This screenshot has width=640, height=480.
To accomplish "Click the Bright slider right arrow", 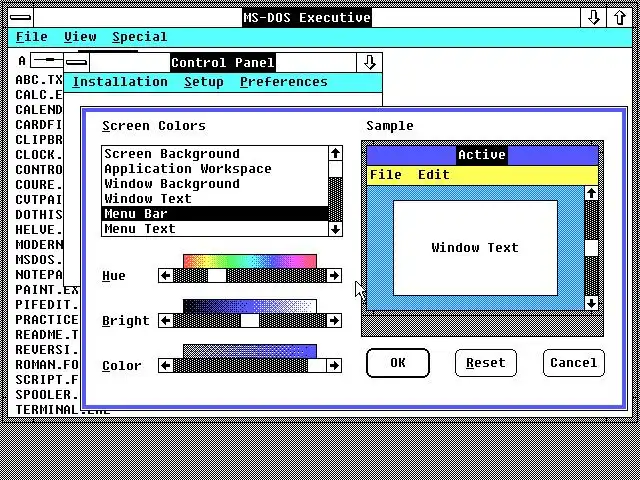I will (x=334, y=320).
